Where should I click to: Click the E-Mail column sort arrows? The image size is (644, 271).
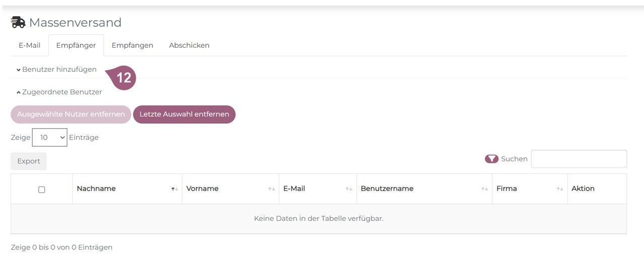pos(349,189)
